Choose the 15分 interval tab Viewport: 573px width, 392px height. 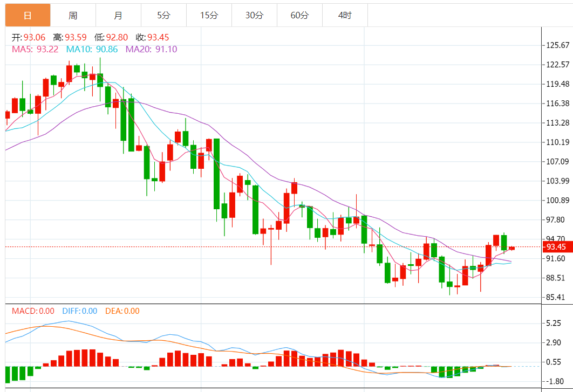209,15
